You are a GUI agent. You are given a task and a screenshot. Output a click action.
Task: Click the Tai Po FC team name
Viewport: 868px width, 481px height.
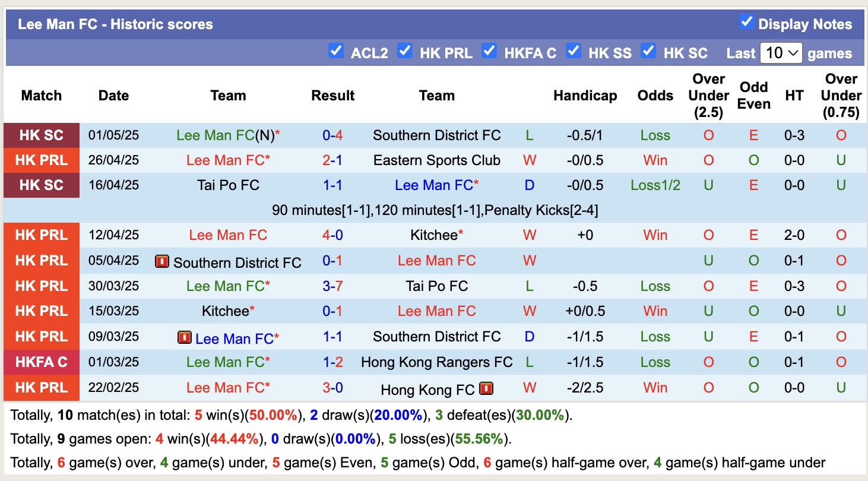click(x=228, y=185)
